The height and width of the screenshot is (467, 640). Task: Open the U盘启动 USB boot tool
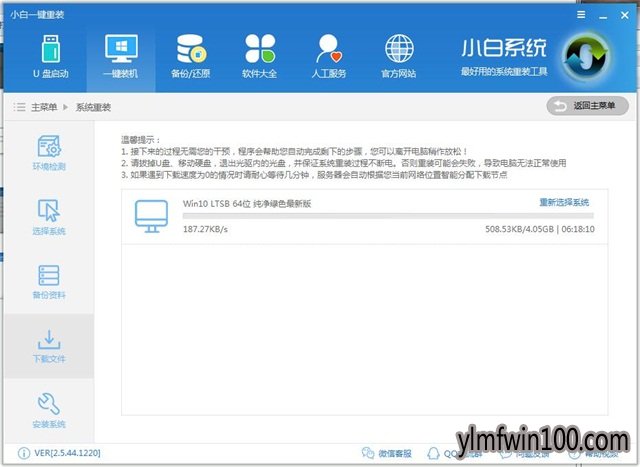tap(51, 56)
